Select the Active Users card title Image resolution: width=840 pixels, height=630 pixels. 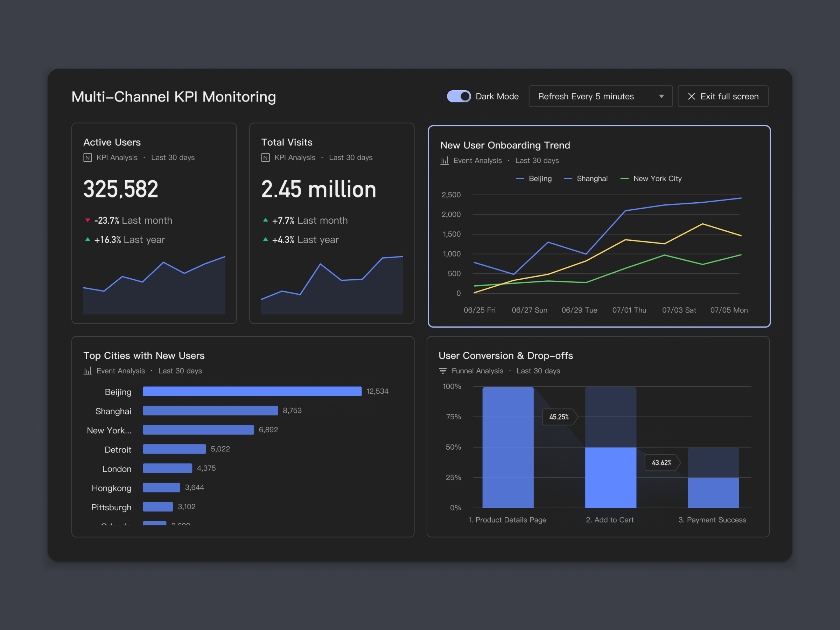pyautogui.click(x=112, y=142)
